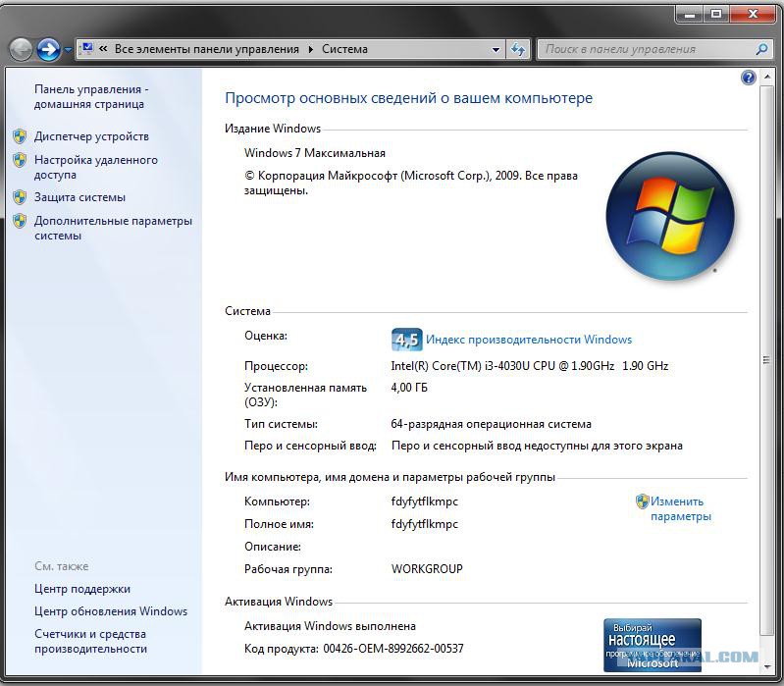Select 'Все элементы панели управления' breadcrumb

pyautogui.click(x=206, y=49)
